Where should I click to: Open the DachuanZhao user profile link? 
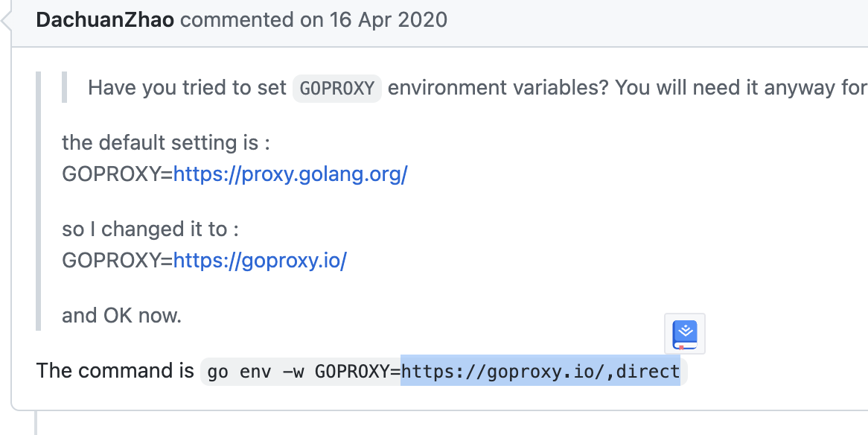pos(105,20)
